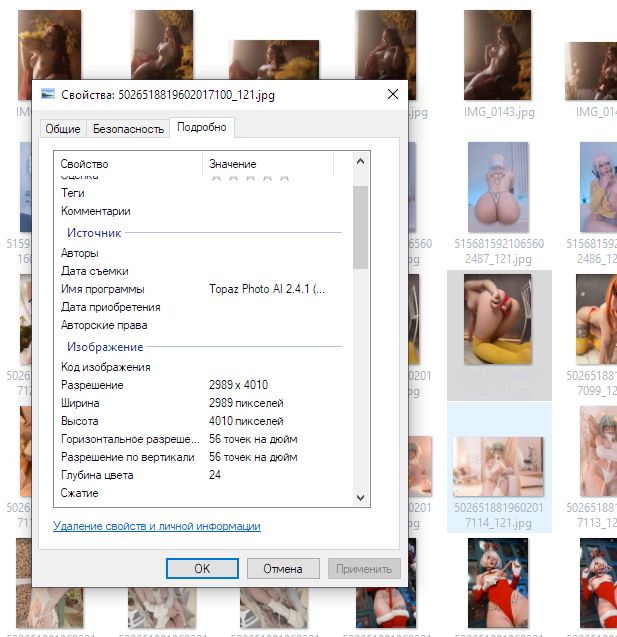Select the IMG_0143.jpg thumbnail in Explorer
The width and height of the screenshot is (617, 637).
(498, 55)
